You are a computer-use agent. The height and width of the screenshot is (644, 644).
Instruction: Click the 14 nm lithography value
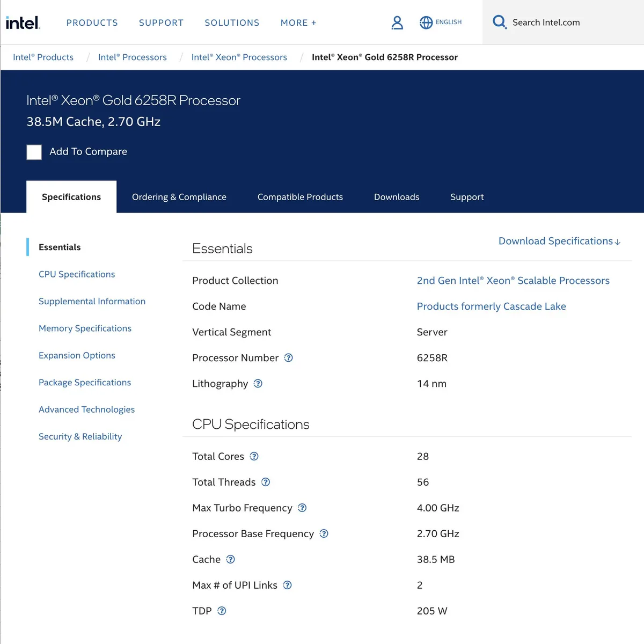coord(431,384)
